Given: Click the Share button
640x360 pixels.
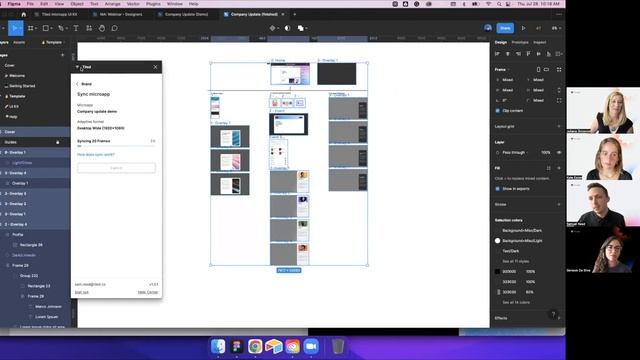Looking at the screenshot, I should tap(505, 28).
